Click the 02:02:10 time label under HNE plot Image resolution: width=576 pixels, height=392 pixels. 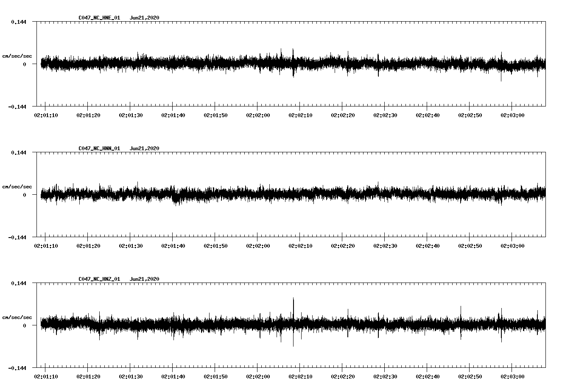pyautogui.click(x=300, y=115)
